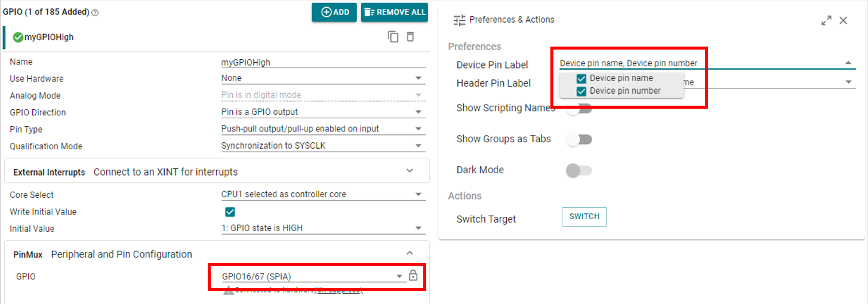The image size is (868, 304).
Task: Click the SWITCH target button
Action: tap(584, 217)
